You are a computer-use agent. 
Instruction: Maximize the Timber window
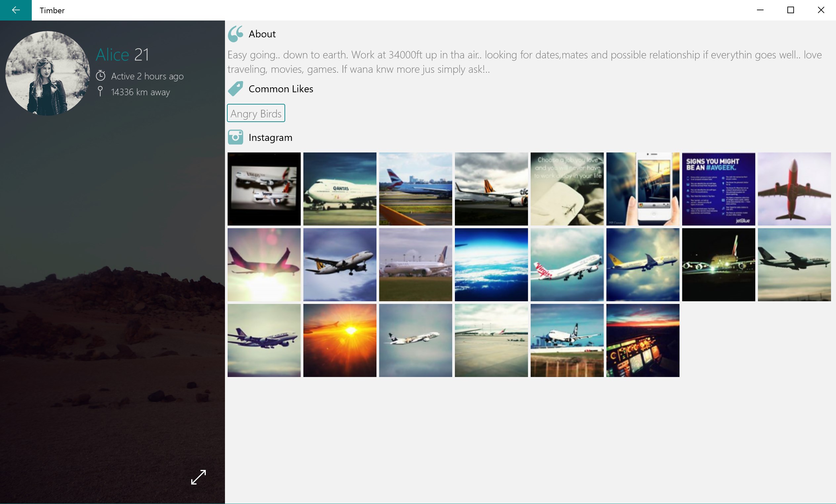(x=791, y=10)
